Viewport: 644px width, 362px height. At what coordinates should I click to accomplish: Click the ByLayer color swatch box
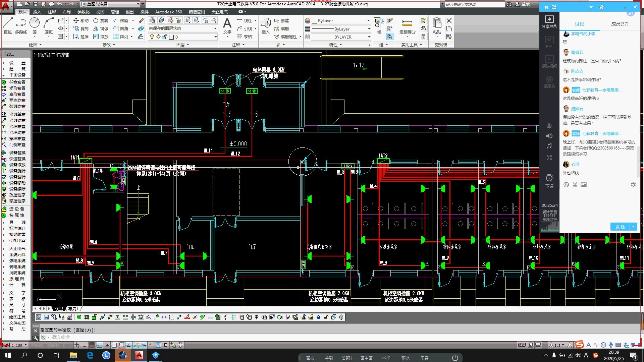(315, 20)
